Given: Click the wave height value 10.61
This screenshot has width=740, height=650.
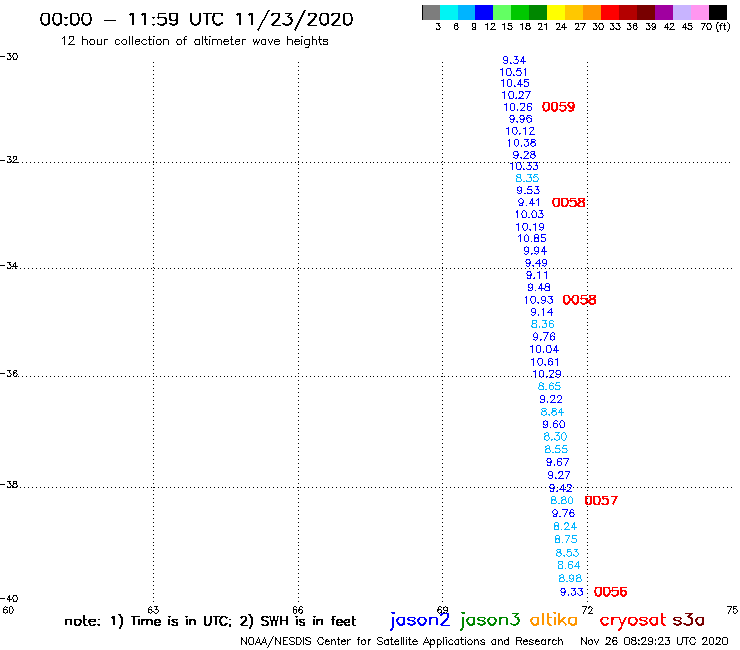Looking at the screenshot, I should coord(545,362).
